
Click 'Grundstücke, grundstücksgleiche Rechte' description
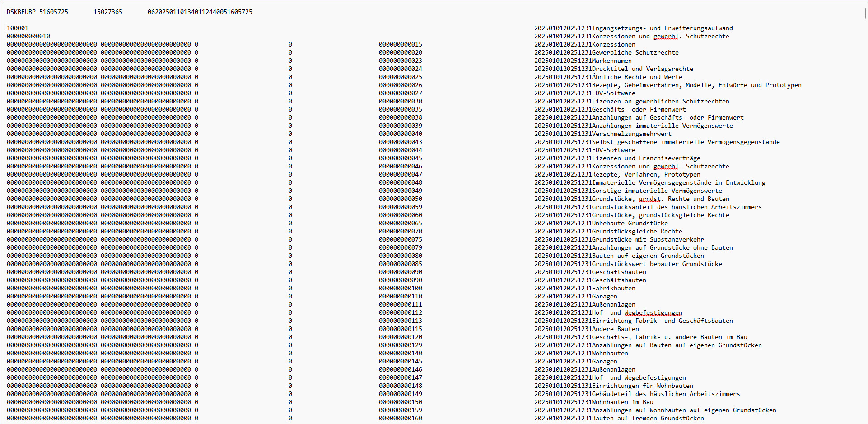click(661, 215)
